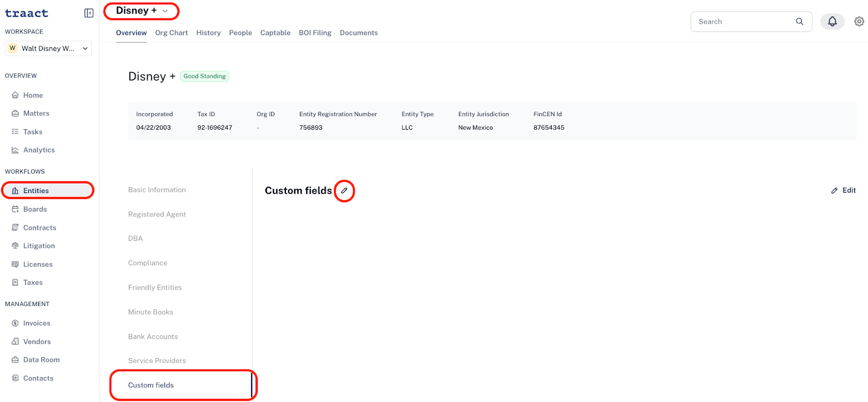Screen dimensions: 868x402
Task: Navigate to Licenses
Action: [38, 264]
